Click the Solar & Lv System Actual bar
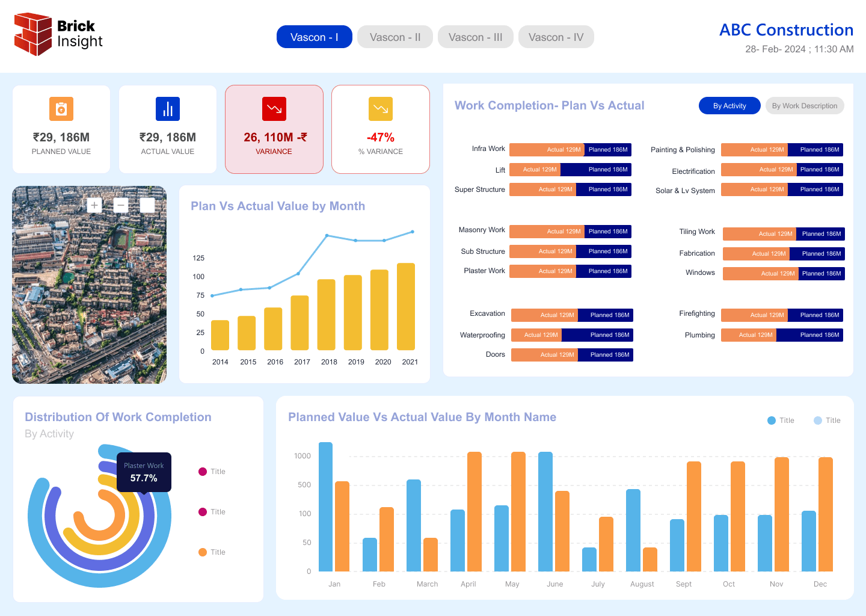The image size is (866, 616). [x=754, y=189]
